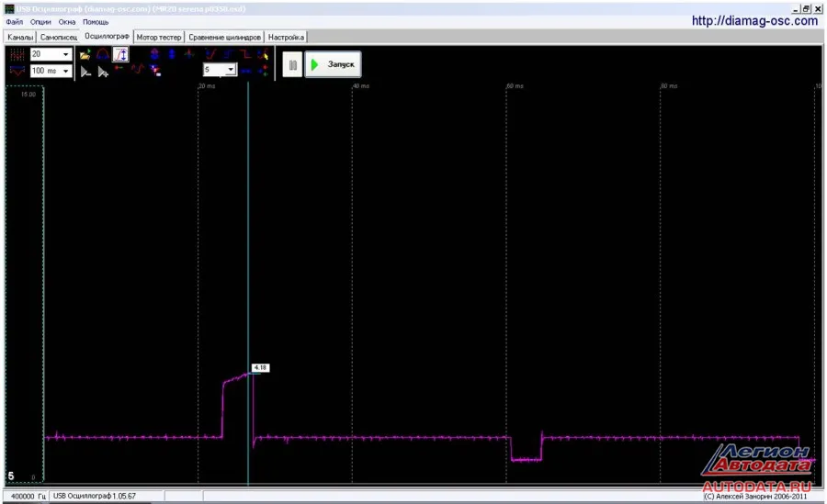Toggle the highlighted cursor measurement icon
827x504 pixels.
click(120, 54)
